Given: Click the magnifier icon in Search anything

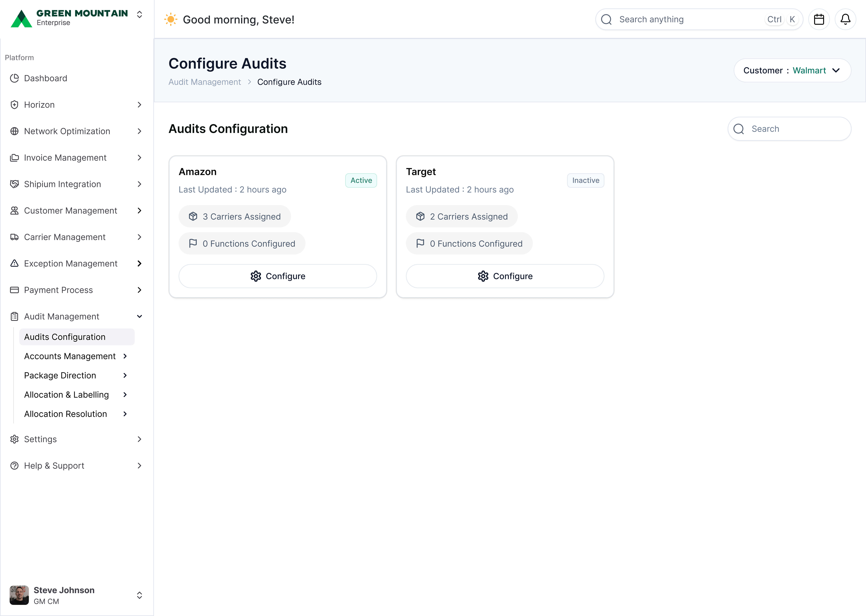Looking at the screenshot, I should [x=607, y=19].
